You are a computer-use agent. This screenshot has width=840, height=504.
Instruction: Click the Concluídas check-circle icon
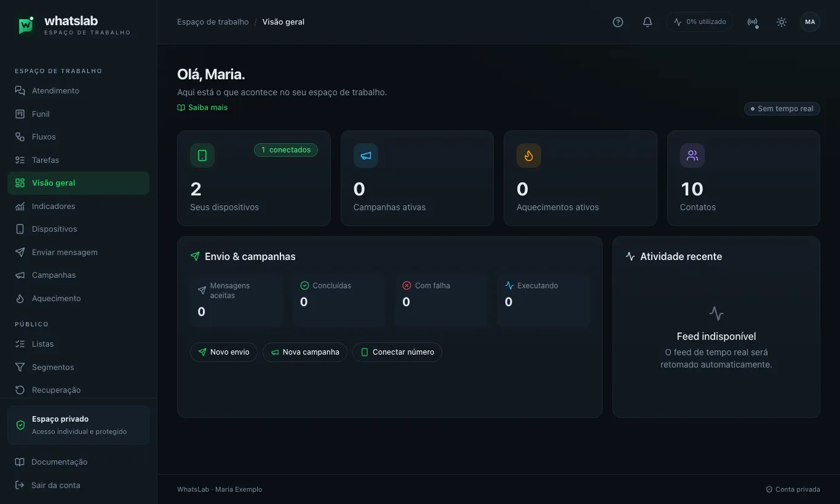pos(304,286)
